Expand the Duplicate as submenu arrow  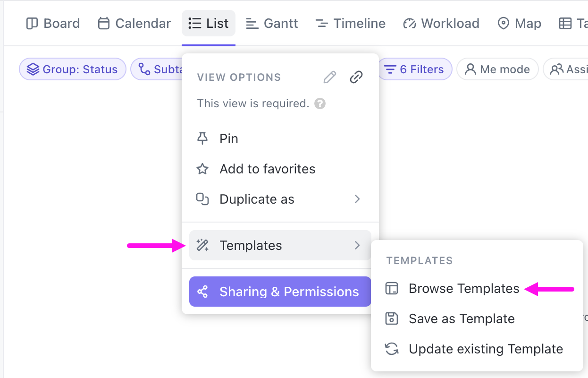click(x=357, y=199)
